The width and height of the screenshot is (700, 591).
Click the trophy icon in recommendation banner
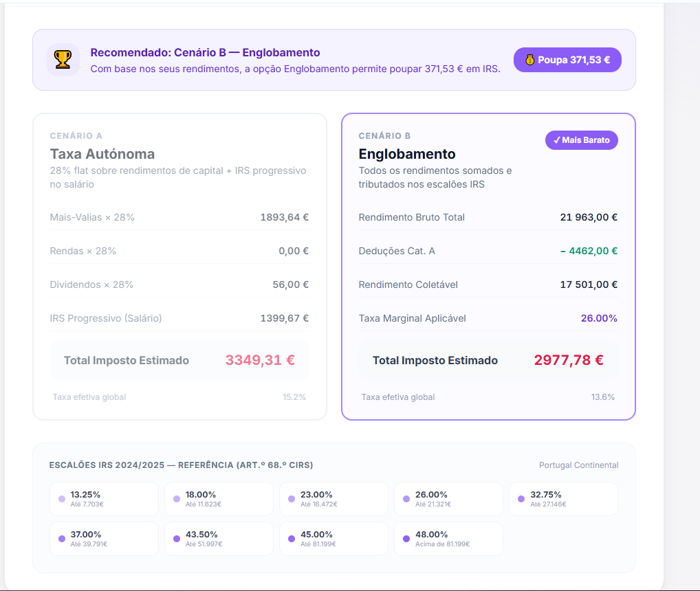[x=63, y=60]
